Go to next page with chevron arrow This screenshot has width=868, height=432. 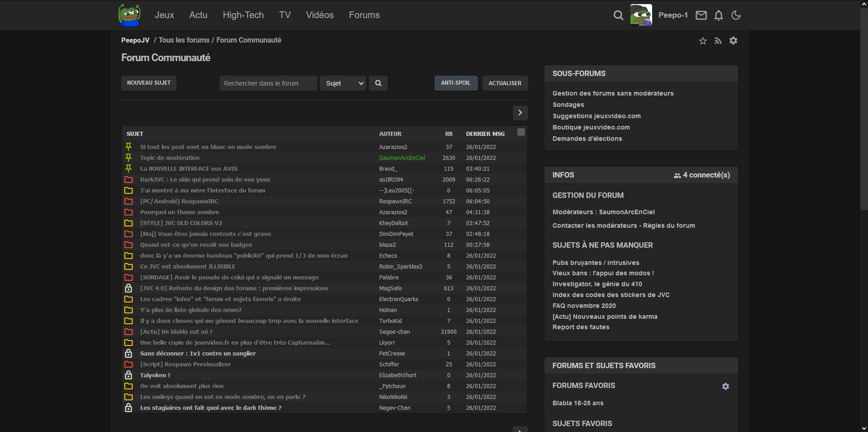pos(520,113)
